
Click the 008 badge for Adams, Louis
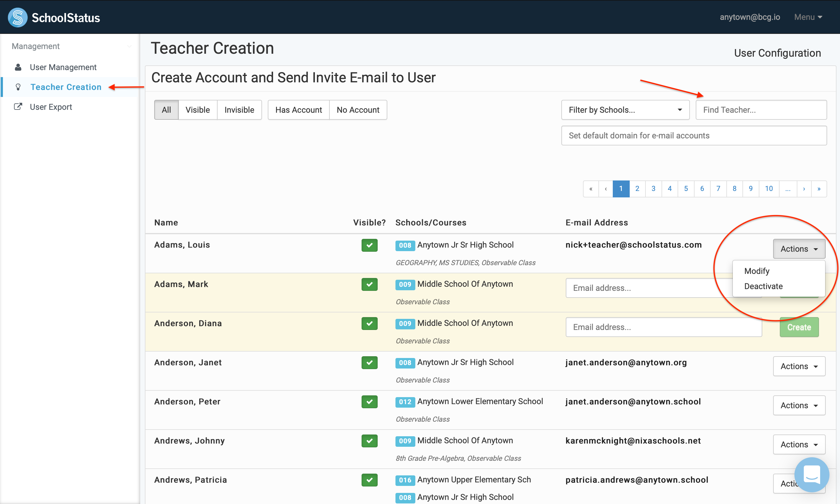405,245
